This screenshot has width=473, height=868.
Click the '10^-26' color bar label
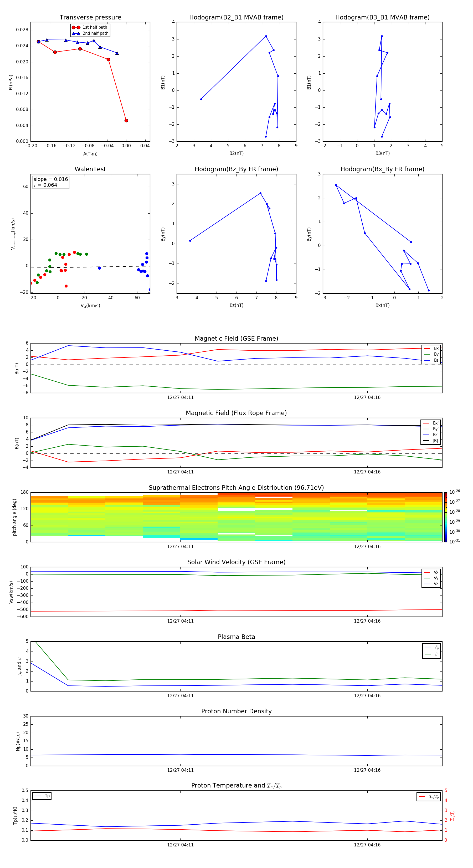click(455, 492)
